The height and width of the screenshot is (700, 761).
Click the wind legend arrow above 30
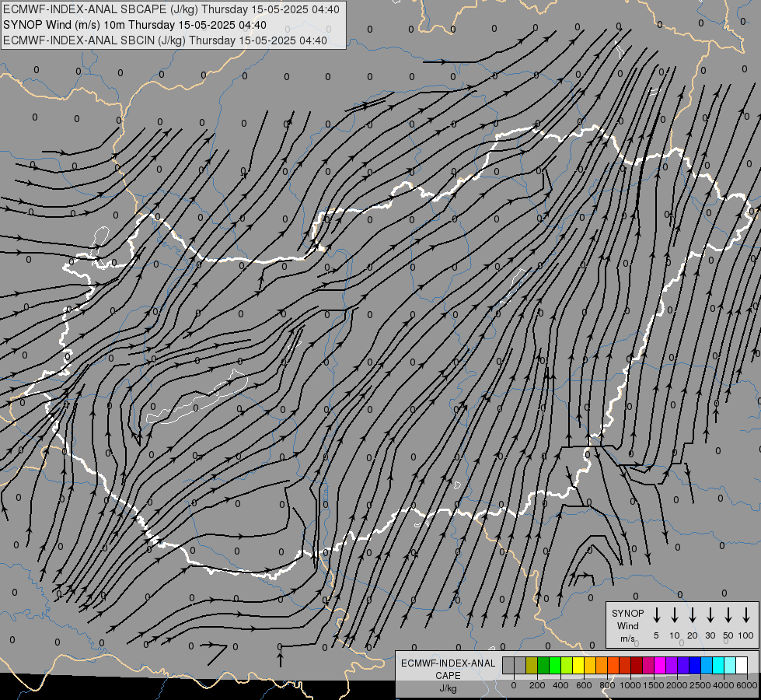point(710,615)
